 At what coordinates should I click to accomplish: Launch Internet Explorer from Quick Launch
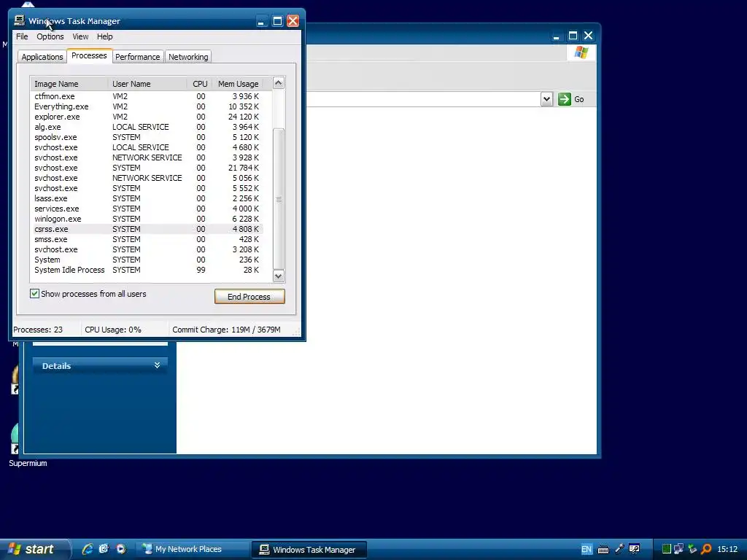[88, 549]
